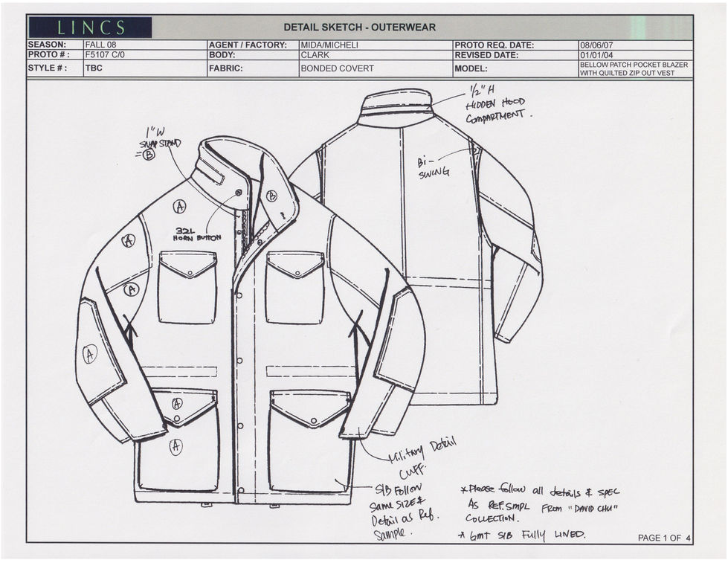This screenshot has height=563, width=728.
Task: Select the 'DETAIL SKETCH - OUTERWEAR' title
Action: (359, 28)
